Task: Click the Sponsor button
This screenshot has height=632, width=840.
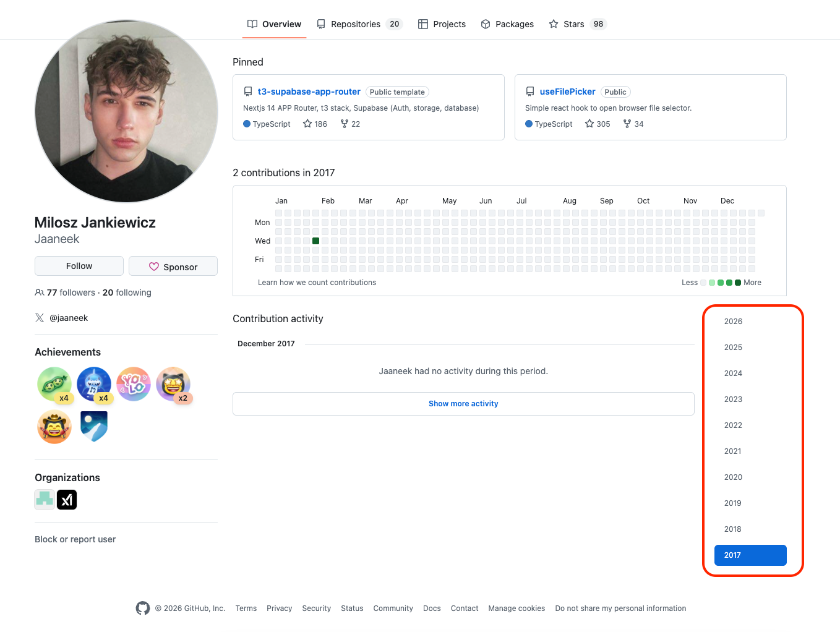Action: (173, 266)
